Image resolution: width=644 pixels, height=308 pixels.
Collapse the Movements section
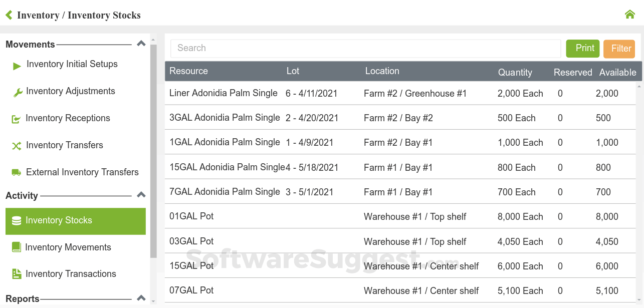[x=141, y=44]
